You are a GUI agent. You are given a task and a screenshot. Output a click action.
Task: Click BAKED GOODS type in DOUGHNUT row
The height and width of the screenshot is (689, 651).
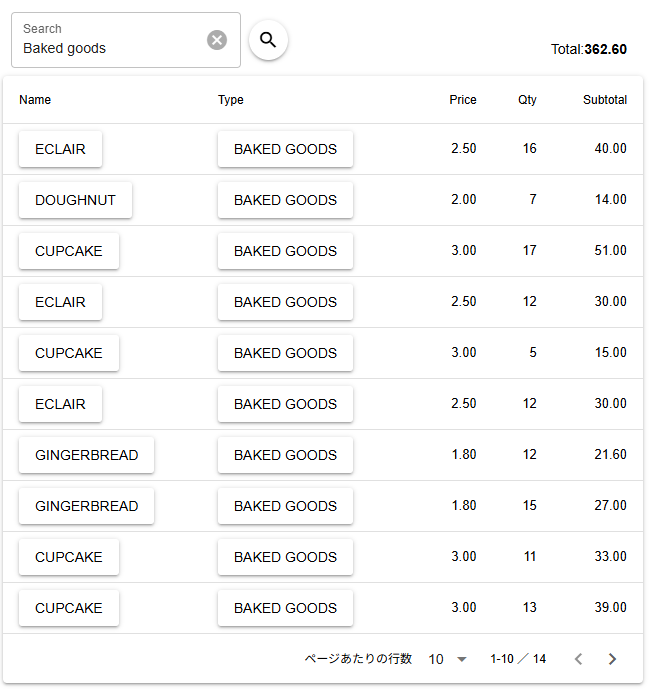tap(285, 200)
